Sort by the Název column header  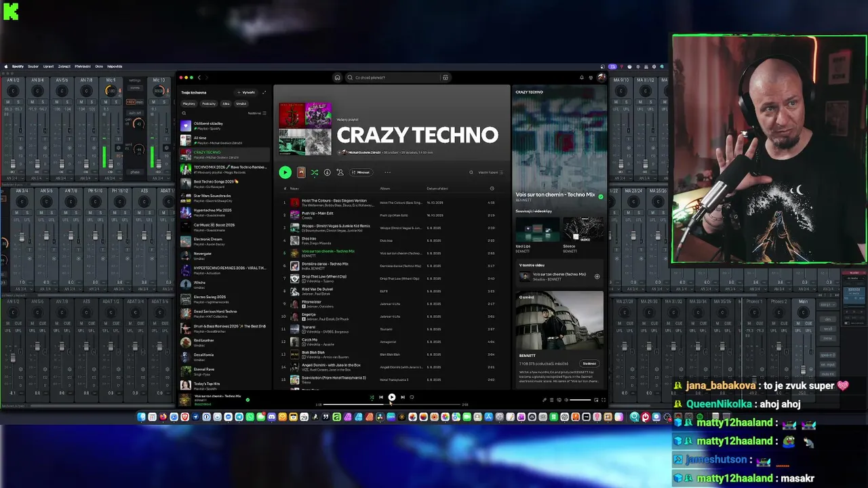(x=294, y=188)
